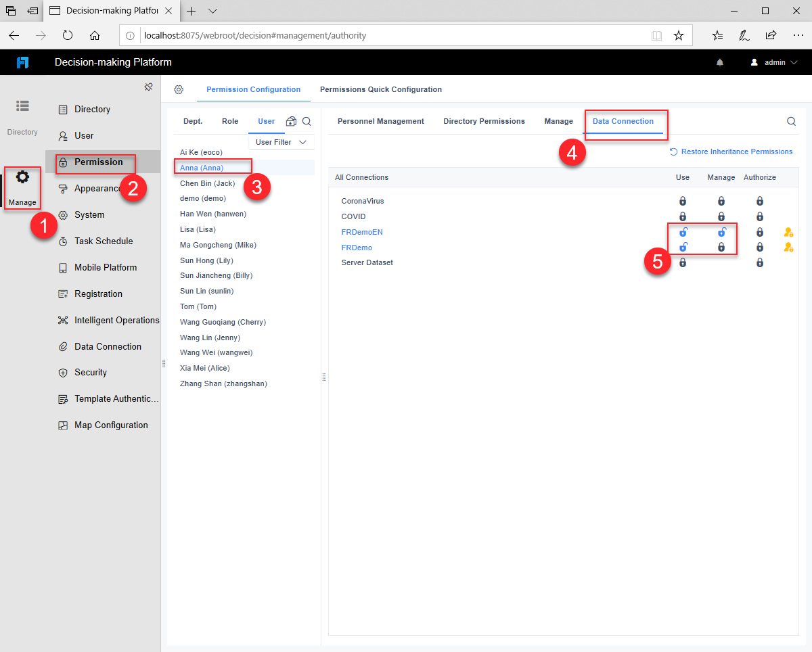The image size is (812, 652).
Task: Click the platform logo in the header
Action: pyautogui.click(x=22, y=62)
